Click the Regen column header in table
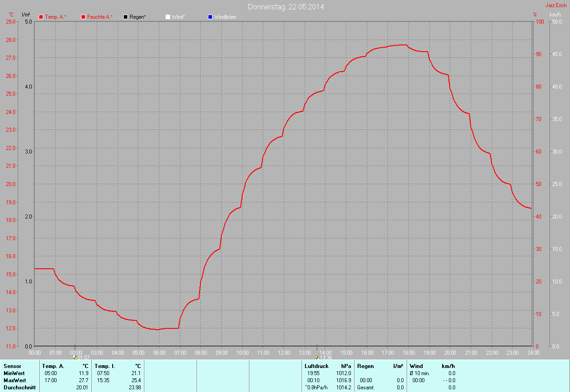This screenshot has width=570, height=392. coord(366,366)
